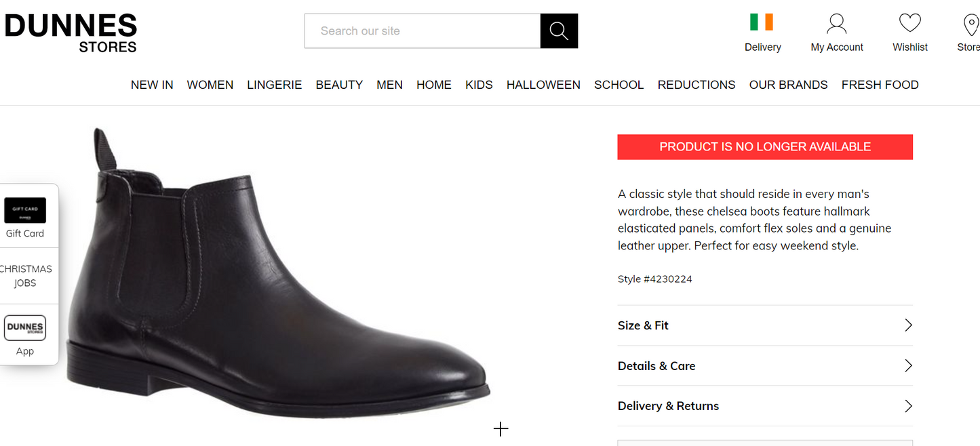Click the Irish flag Delivery icon
980x446 pixels.
pos(762,22)
